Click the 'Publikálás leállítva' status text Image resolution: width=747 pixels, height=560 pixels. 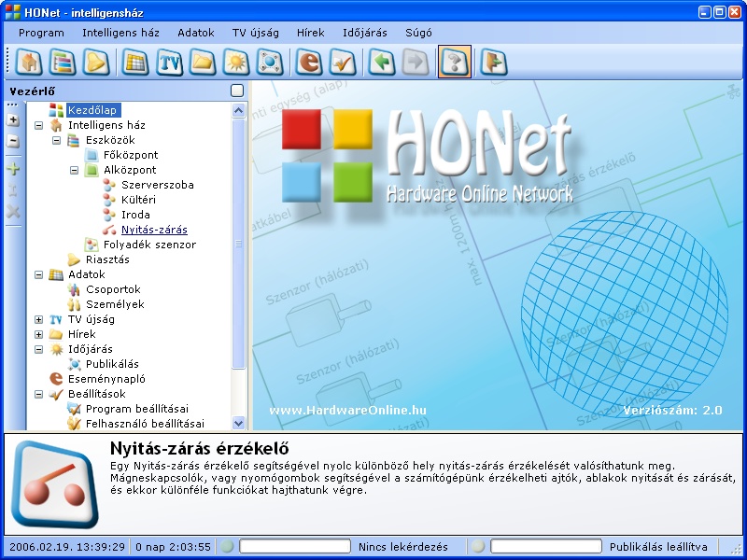pos(658,547)
